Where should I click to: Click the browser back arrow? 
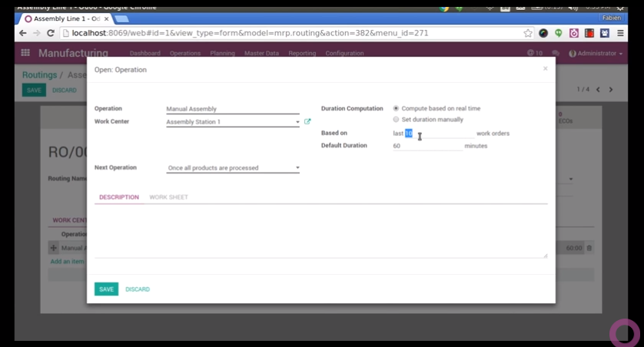[x=22, y=33]
